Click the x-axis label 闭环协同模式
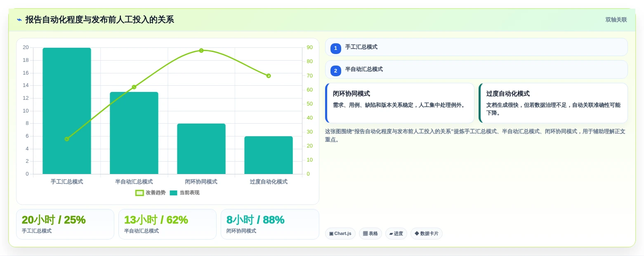 click(201, 182)
